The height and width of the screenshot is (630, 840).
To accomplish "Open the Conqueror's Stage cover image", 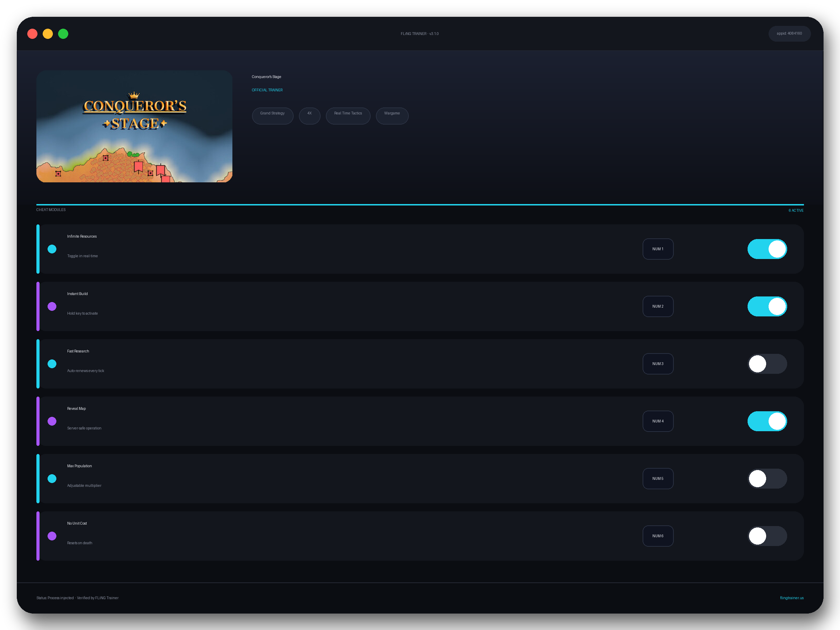I will tap(134, 126).
